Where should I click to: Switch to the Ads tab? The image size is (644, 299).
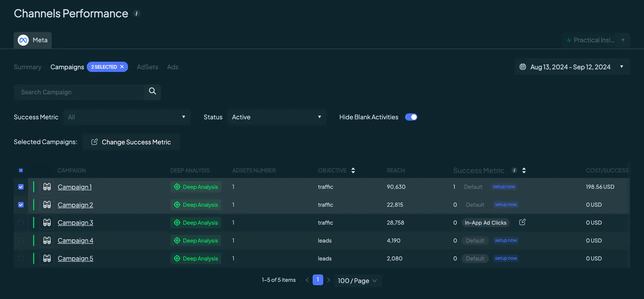(173, 67)
